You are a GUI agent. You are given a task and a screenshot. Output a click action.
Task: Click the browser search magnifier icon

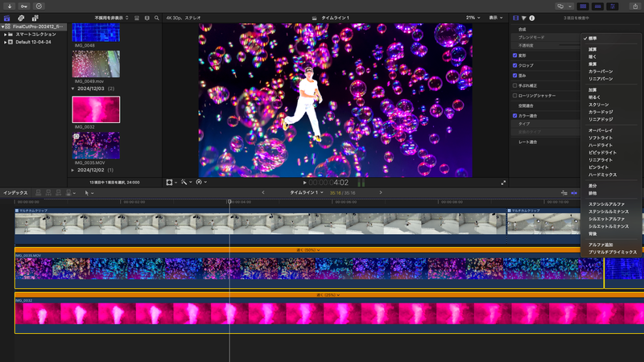click(157, 18)
